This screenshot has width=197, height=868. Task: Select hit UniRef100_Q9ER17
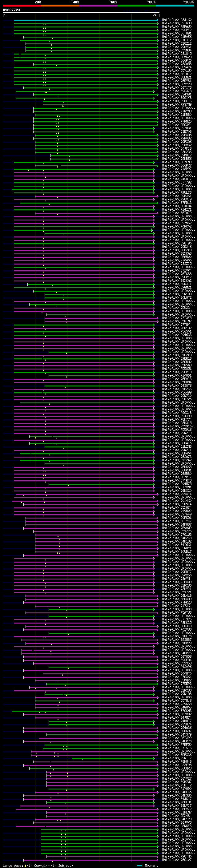pyautogui.click(x=177, y=277)
